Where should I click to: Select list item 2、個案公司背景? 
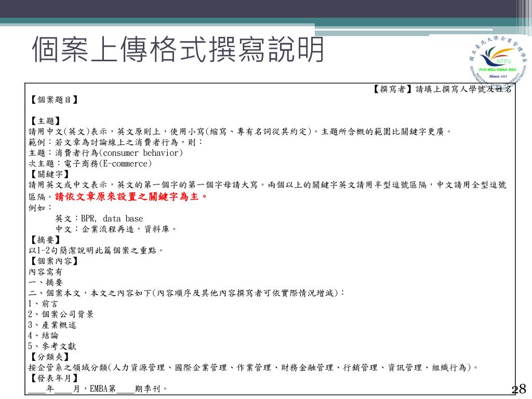[61, 314]
